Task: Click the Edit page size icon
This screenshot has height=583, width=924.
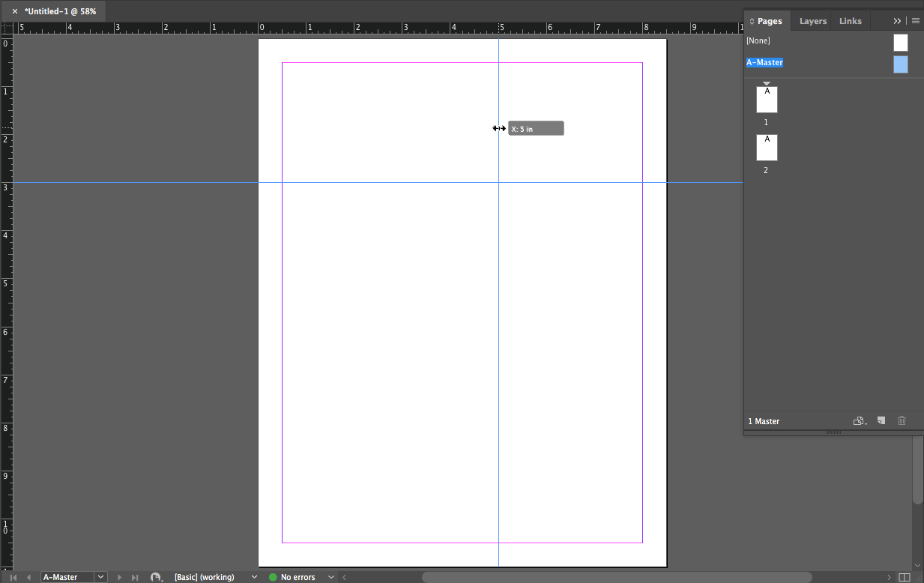Action: point(860,421)
